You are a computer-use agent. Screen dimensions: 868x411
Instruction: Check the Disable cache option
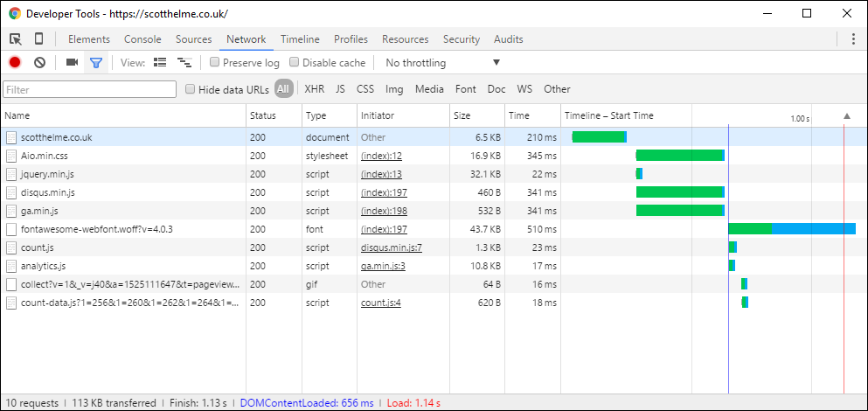click(295, 63)
